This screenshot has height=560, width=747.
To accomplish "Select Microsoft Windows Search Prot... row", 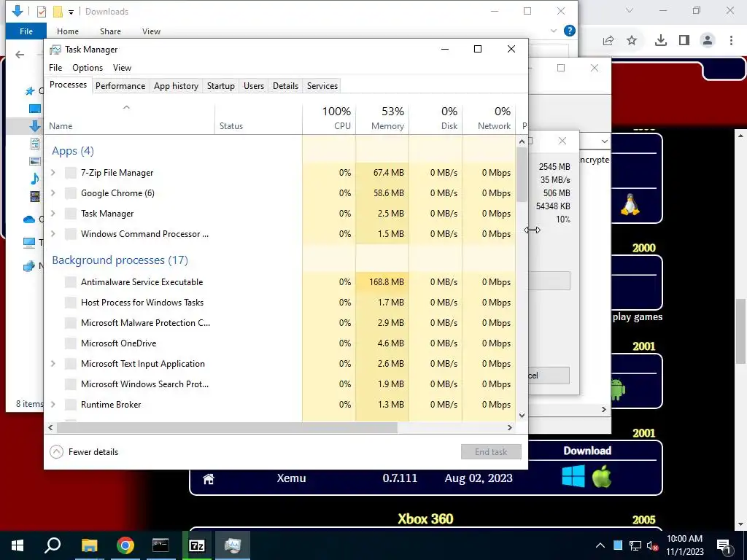I will [279, 384].
